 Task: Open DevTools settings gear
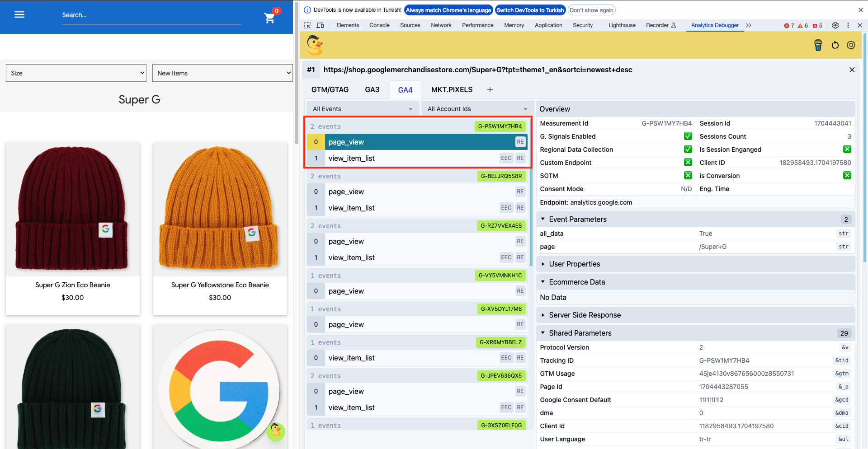835,25
